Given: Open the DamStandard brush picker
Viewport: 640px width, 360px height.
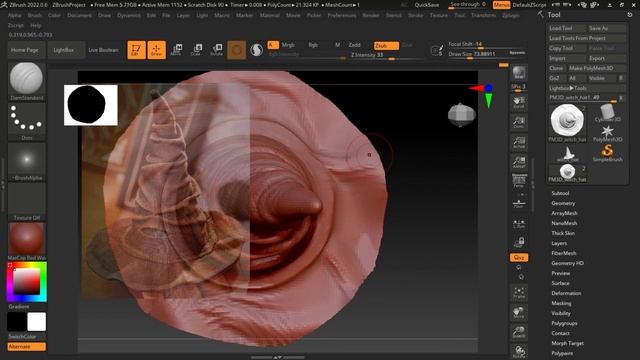Looking at the screenshot, I should [x=27, y=81].
